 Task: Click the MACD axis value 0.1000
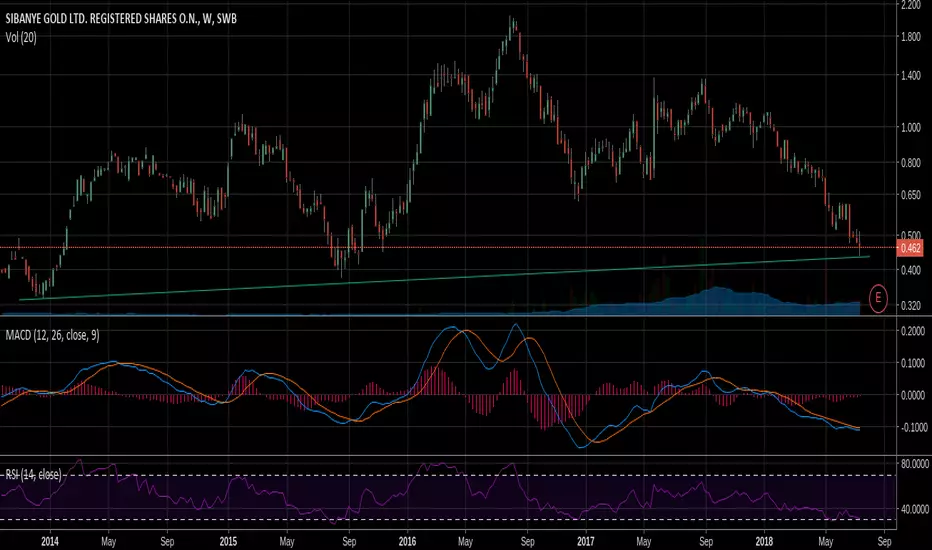(912, 363)
